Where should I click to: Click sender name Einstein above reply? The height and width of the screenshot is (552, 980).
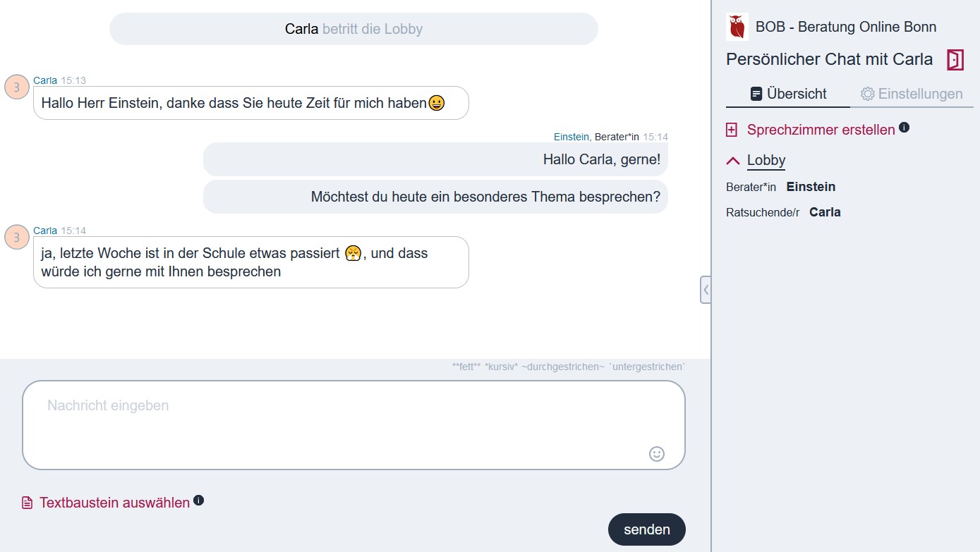point(571,137)
